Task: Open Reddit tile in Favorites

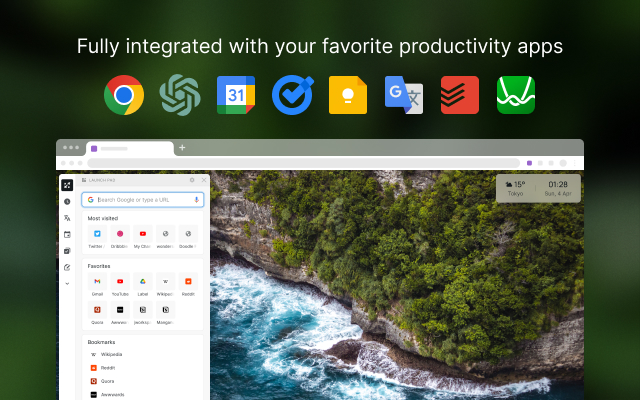Action: [188, 284]
